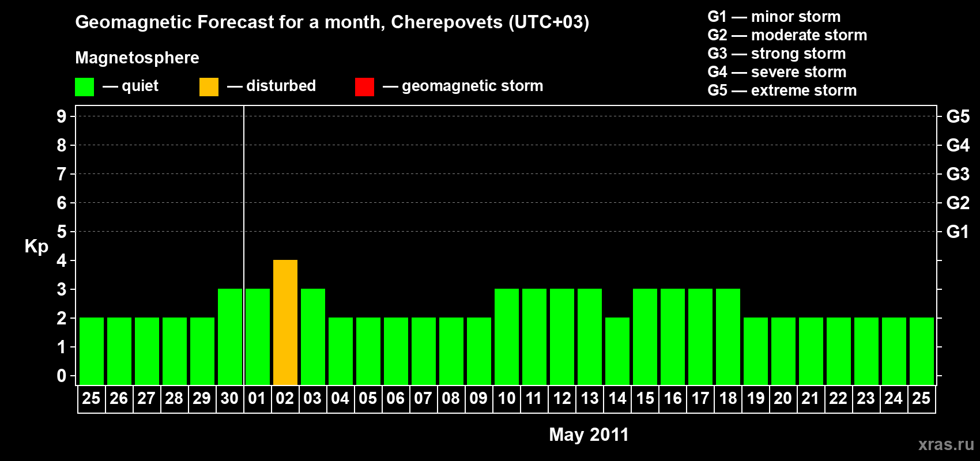Click the Kp axis value 7

pos(62,174)
